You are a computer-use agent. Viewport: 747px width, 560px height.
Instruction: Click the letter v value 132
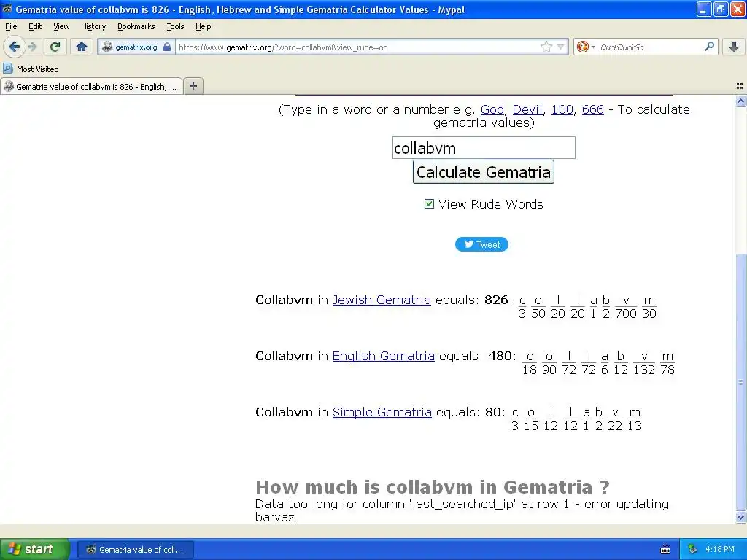(x=644, y=370)
